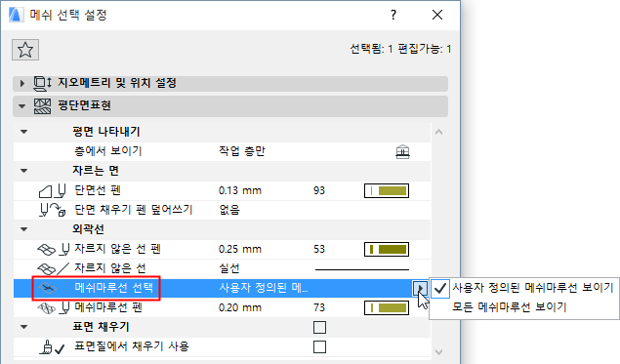Click the 0.20 mm pen weight value
This screenshot has width=620, height=364.
point(240,307)
